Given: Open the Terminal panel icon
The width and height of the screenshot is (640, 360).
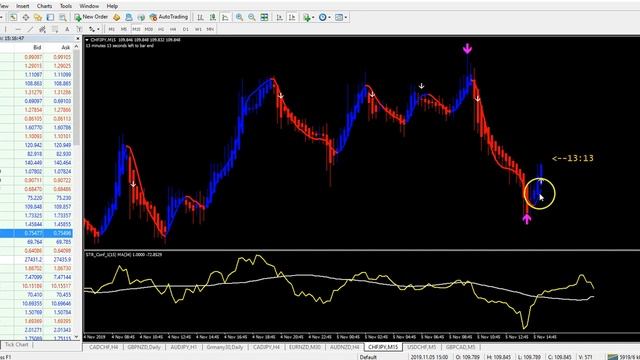Looking at the screenshot, I should [x=50, y=17].
